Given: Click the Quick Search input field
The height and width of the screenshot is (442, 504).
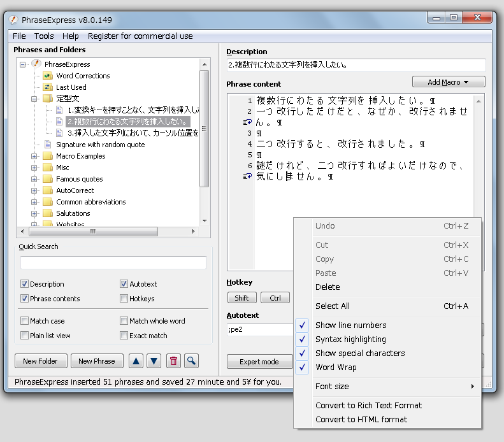Looking at the screenshot, I should [x=113, y=263].
